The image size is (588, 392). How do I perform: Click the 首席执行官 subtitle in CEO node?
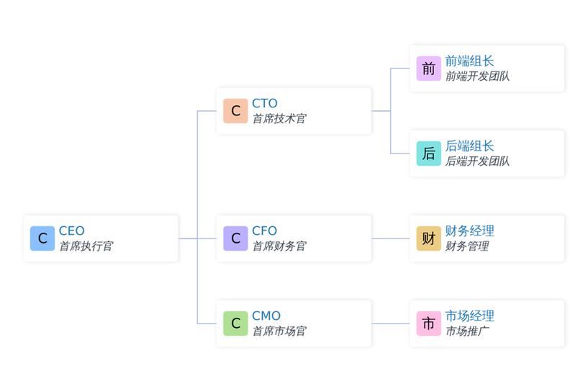coord(86,246)
